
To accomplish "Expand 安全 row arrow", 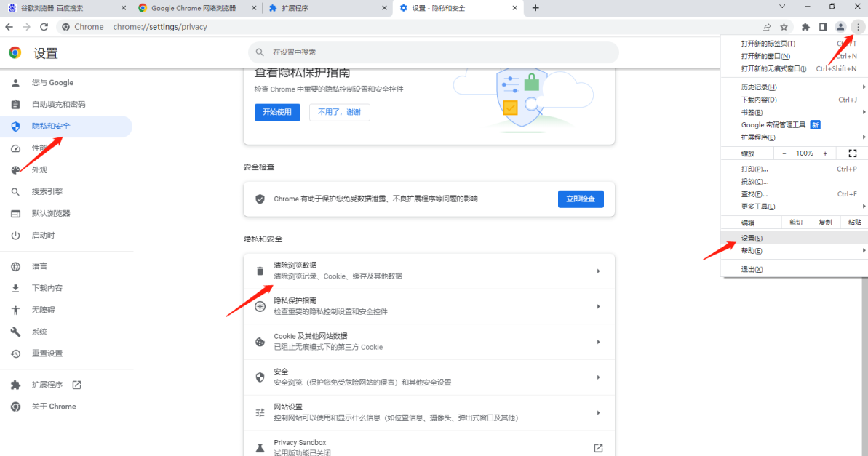I will pos(598,377).
